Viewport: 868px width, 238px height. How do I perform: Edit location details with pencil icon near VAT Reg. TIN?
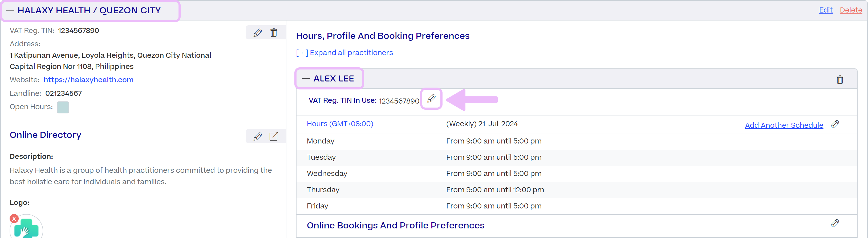point(257,33)
